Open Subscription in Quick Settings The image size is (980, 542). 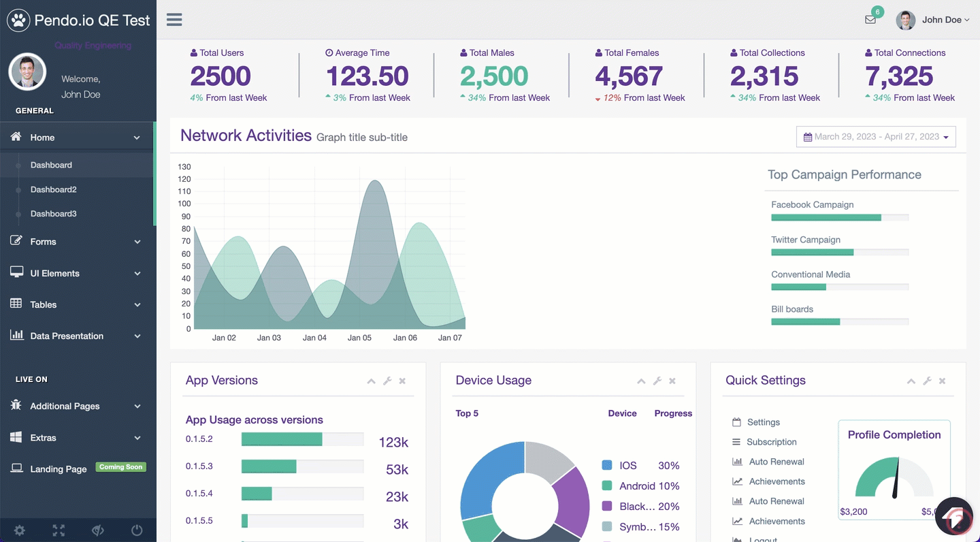click(x=772, y=442)
